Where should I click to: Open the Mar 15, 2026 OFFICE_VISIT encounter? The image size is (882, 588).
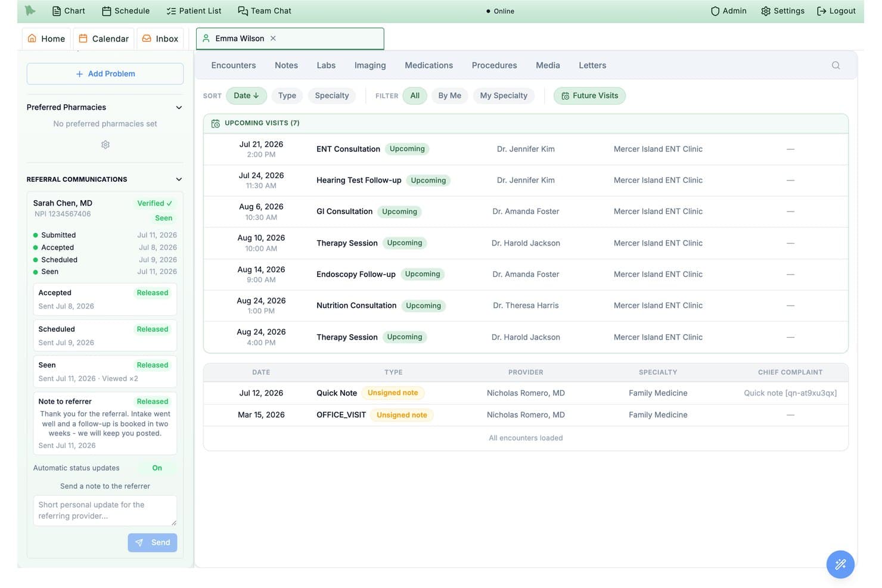point(526,415)
